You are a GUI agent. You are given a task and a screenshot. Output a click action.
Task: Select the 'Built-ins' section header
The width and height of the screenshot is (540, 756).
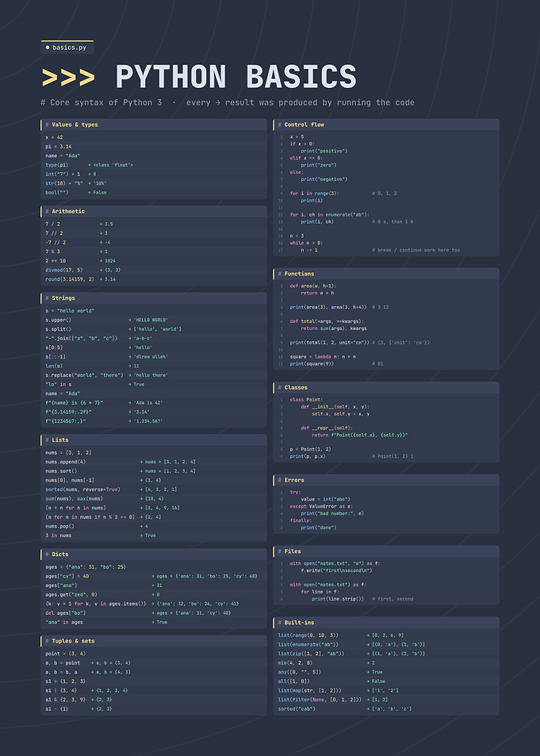point(386,622)
